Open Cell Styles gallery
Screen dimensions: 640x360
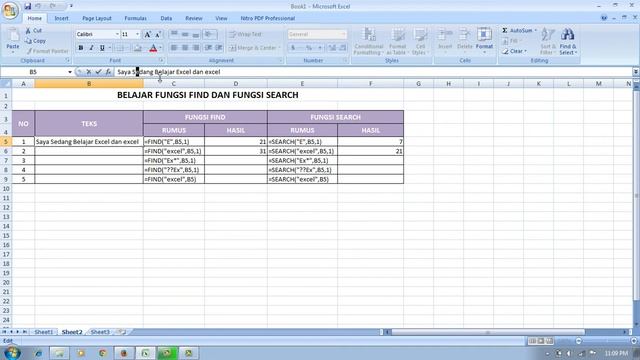[420, 41]
